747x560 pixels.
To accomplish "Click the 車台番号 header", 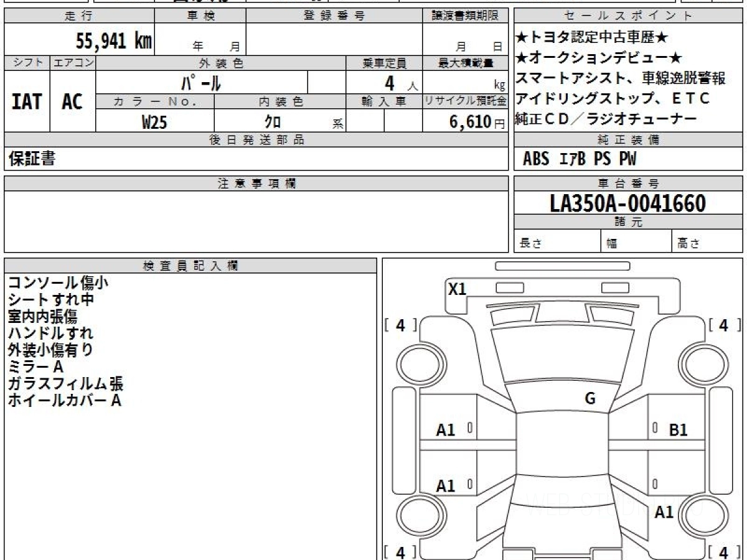I will click(x=628, y=184).
